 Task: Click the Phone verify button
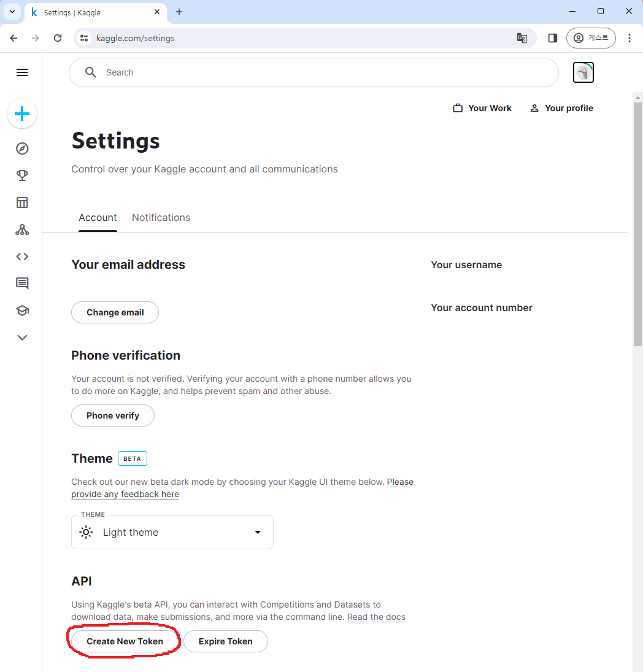113,415
